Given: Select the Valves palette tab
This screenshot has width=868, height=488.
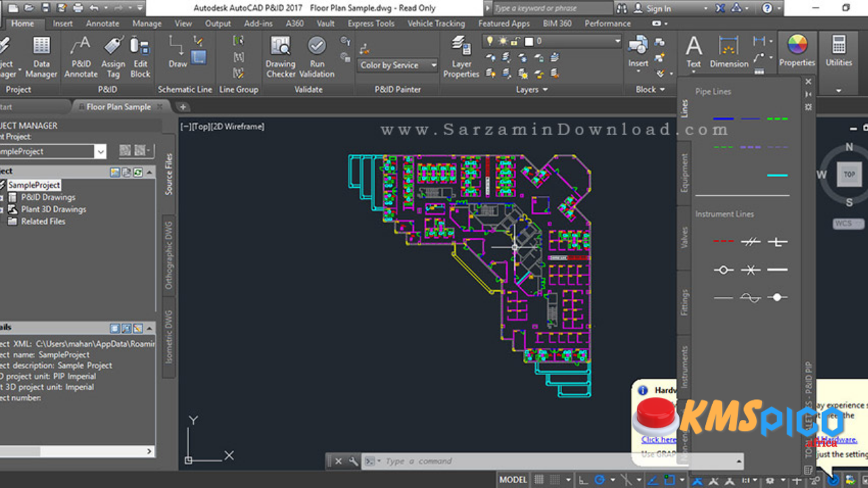Looking at the screenshot, I should (684, 237).
